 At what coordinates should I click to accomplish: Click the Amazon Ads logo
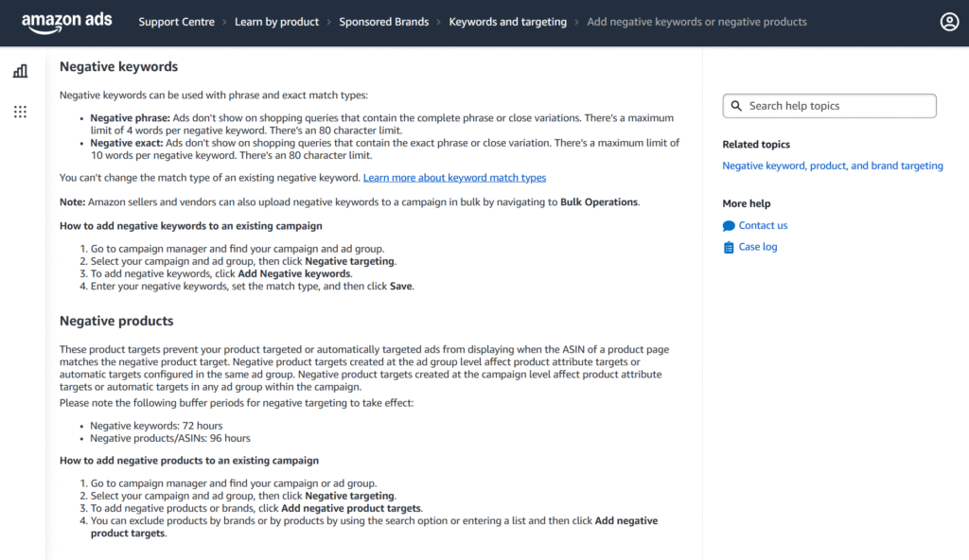[65, 21]
